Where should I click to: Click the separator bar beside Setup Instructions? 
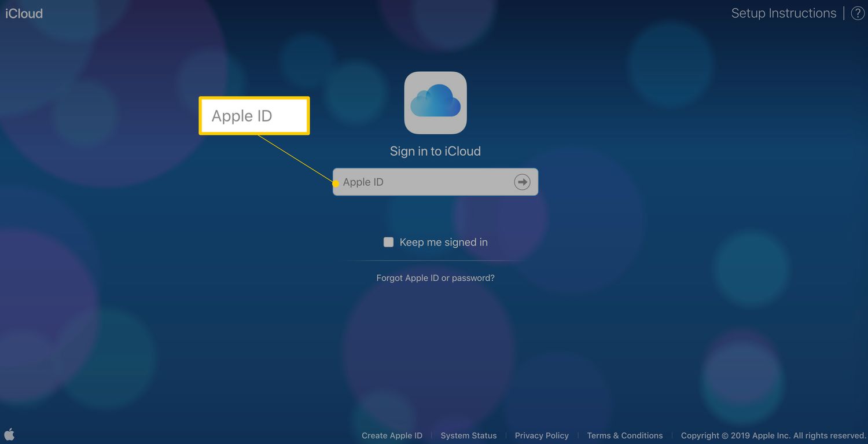point(844,13)
